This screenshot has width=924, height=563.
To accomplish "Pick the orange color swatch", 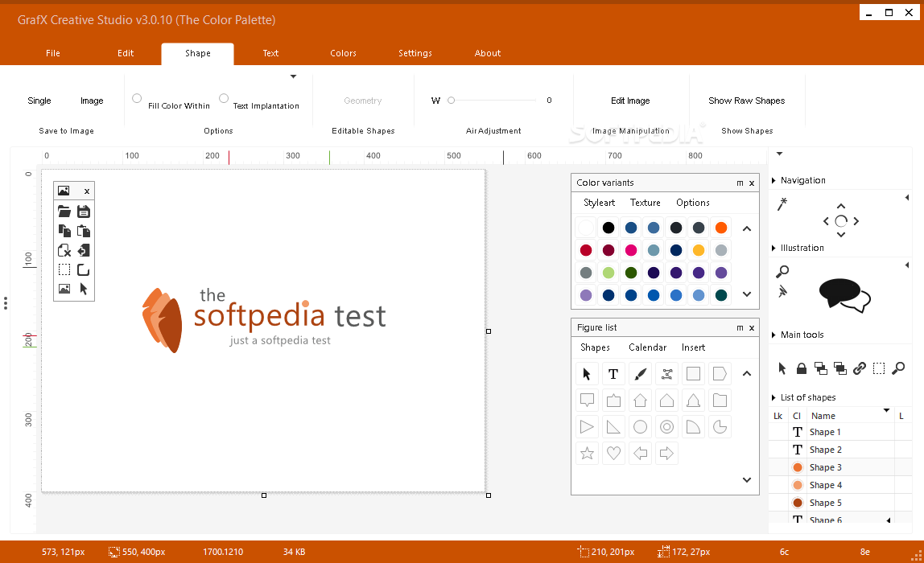I will (x=720, y=228).
